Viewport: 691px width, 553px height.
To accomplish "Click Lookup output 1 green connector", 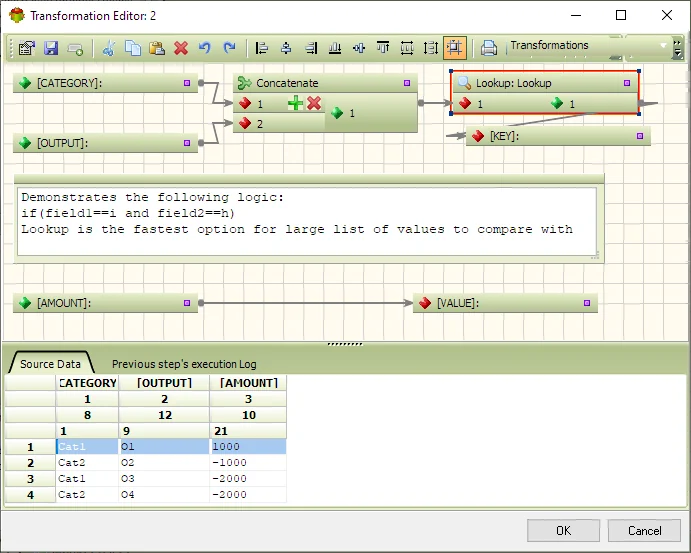I will click(x=557, y=104).
